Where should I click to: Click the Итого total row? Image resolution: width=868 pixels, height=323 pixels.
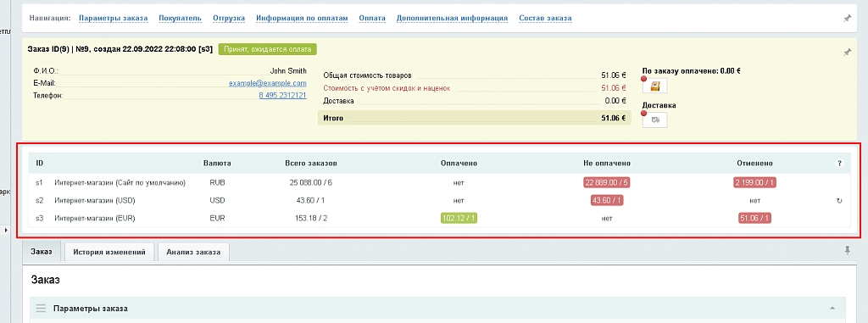(475, 118)
